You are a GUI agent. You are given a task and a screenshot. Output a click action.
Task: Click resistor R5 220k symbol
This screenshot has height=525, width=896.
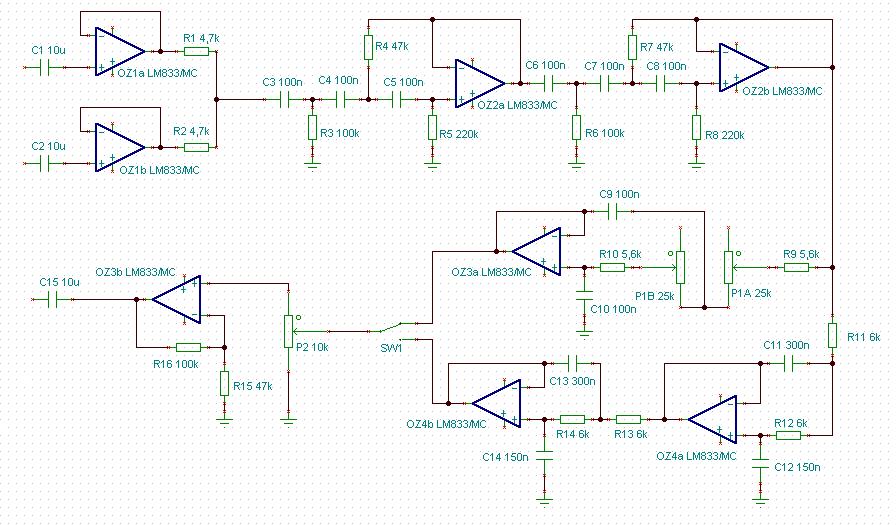click(x=433, y=127)
